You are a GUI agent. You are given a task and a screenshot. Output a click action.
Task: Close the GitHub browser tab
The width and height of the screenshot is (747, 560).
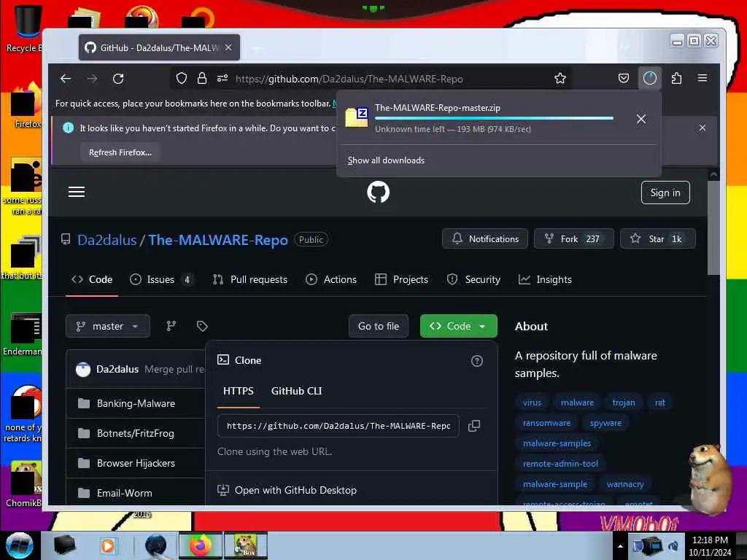point(228,47)
